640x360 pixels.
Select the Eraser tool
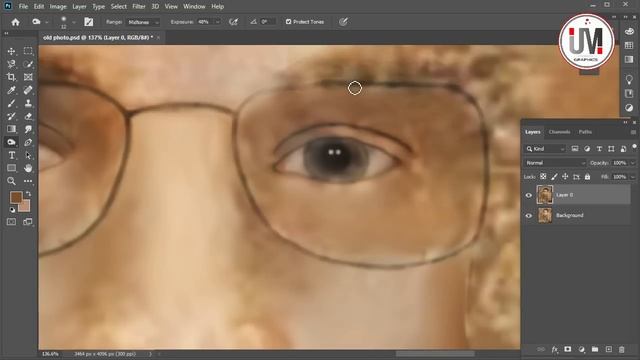28,116
